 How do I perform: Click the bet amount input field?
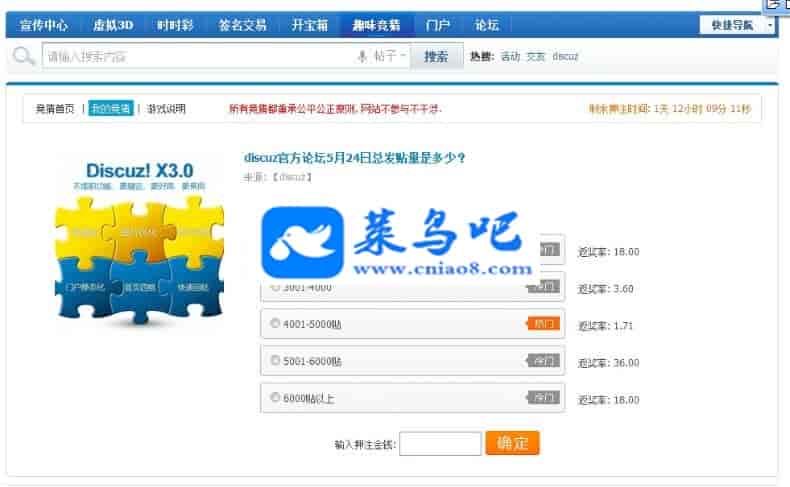click(440, 444)
